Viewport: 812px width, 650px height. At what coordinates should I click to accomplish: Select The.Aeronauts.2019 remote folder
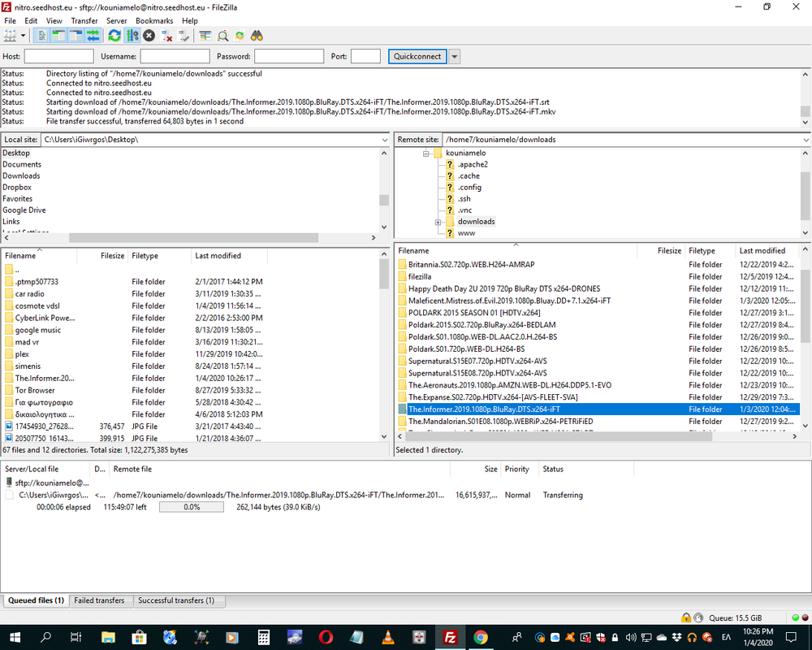[x=510, y=385]
